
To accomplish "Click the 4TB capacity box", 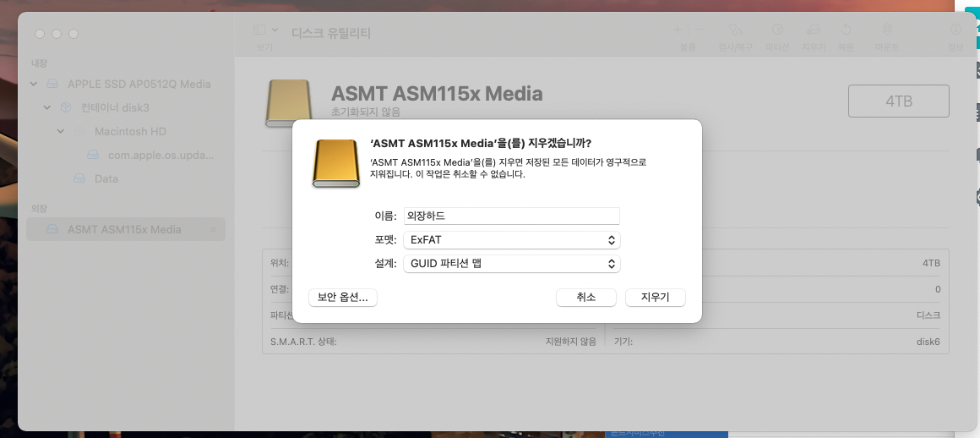I will [x=899, y=101].
